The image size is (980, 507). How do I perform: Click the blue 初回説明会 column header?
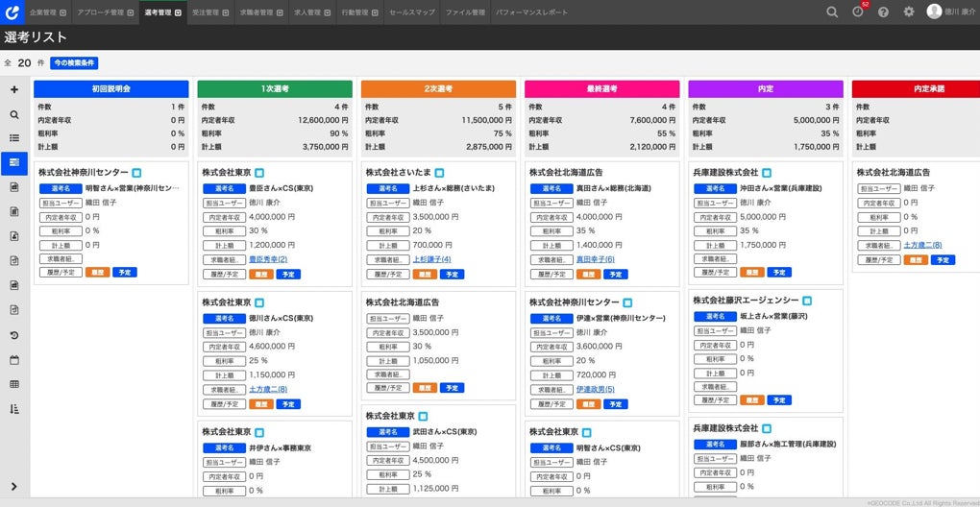111,88
